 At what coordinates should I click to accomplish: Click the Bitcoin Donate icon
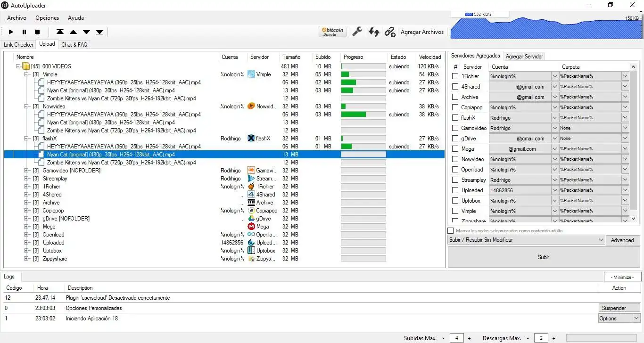pyautogui.click(x=333, y=32)
